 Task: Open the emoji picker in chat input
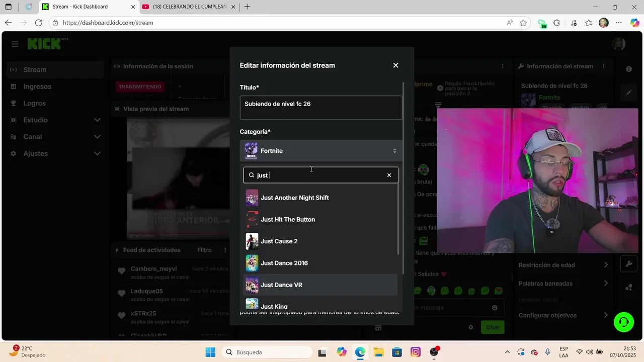click(x=495, y=308)
